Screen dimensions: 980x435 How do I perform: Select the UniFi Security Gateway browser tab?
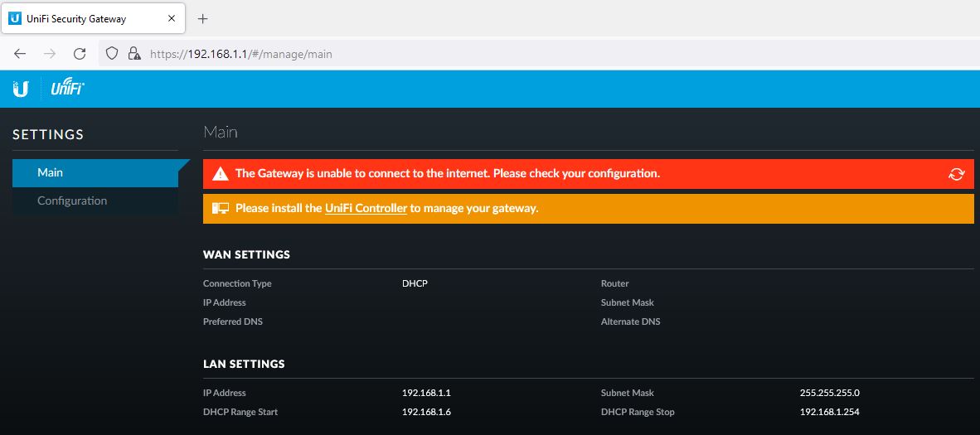(x=93, y=18)
